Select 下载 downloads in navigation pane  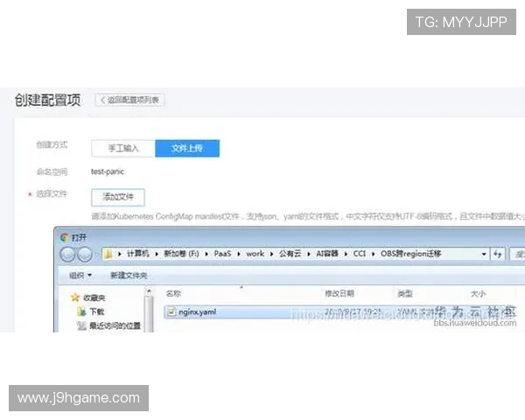pos(97,311)
